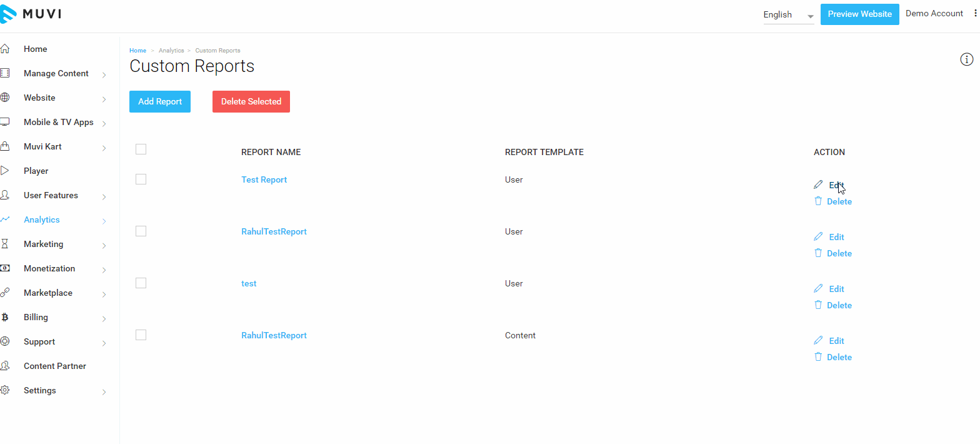The image size is (980, 444).
Task: Check the test row checkbox
Action: pos(141,283)
